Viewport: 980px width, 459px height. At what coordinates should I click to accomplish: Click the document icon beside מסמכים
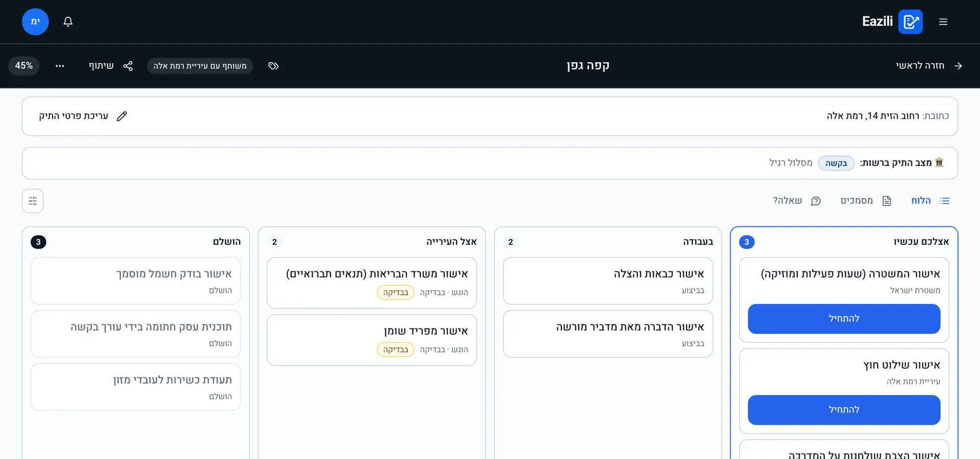887,201
